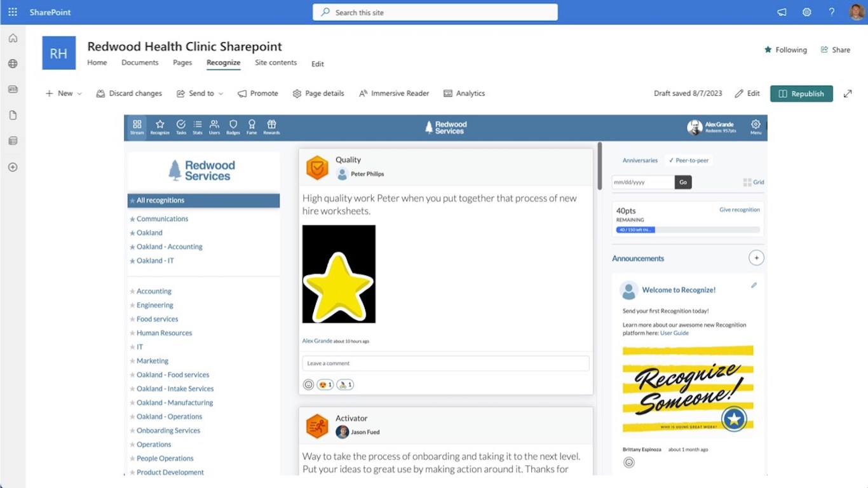868x488 pixels.
Task: Switch to Grid view
Action: click(x=754, y=182)
